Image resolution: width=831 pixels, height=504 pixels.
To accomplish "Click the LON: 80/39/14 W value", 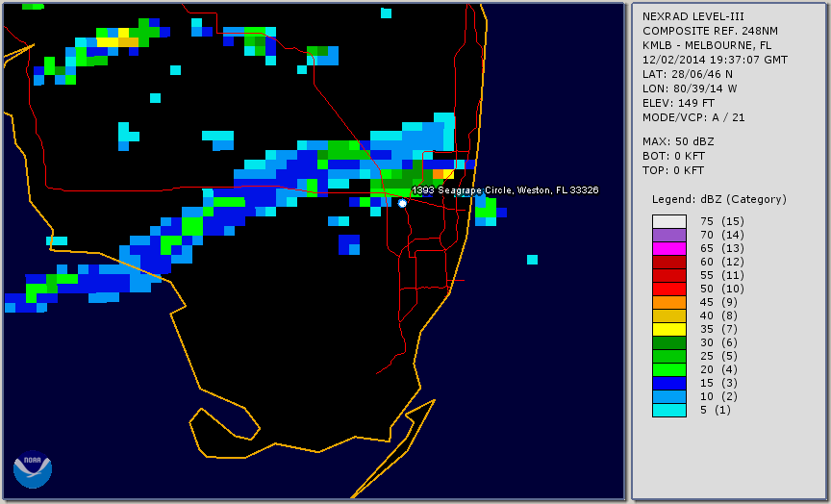I will click(x=690, y=88).
